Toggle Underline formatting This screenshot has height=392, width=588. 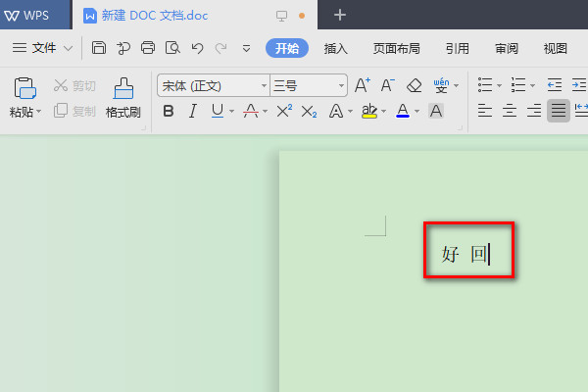coord(218,111)
